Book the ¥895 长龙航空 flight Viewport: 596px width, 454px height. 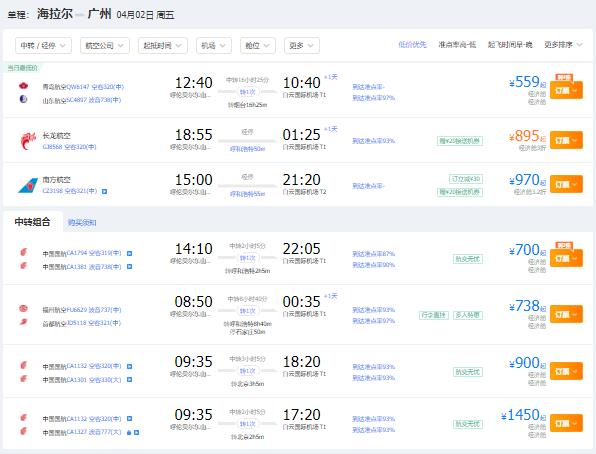pos(566,140)
